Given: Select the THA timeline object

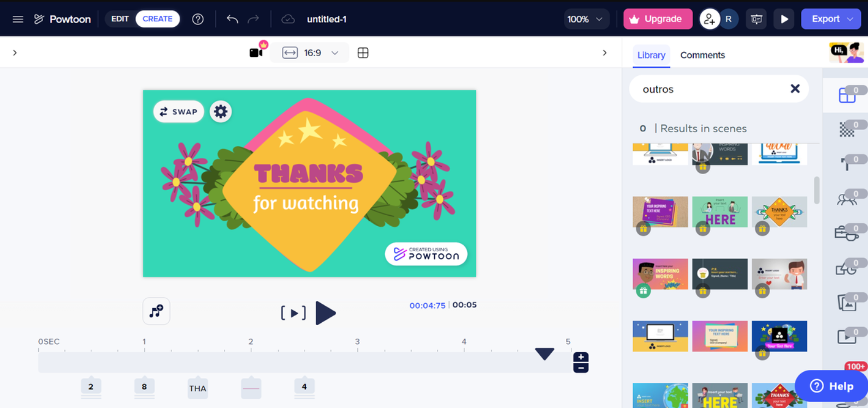Looking at the screenshot, I should (198, 388).
